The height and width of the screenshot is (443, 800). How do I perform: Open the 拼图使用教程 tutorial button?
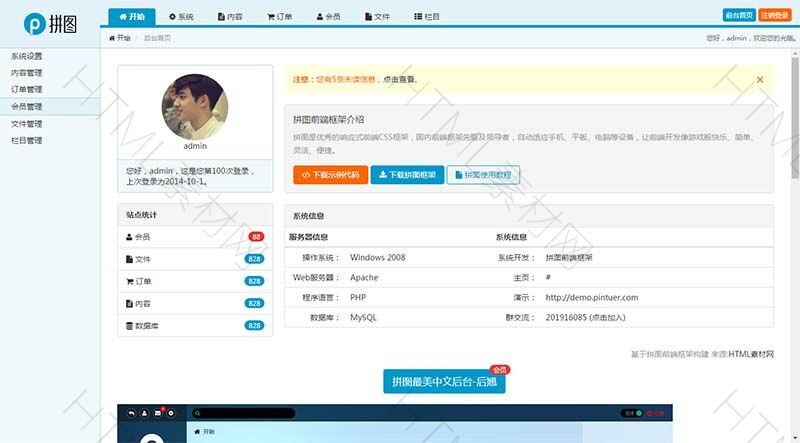[x=483, y=175]
